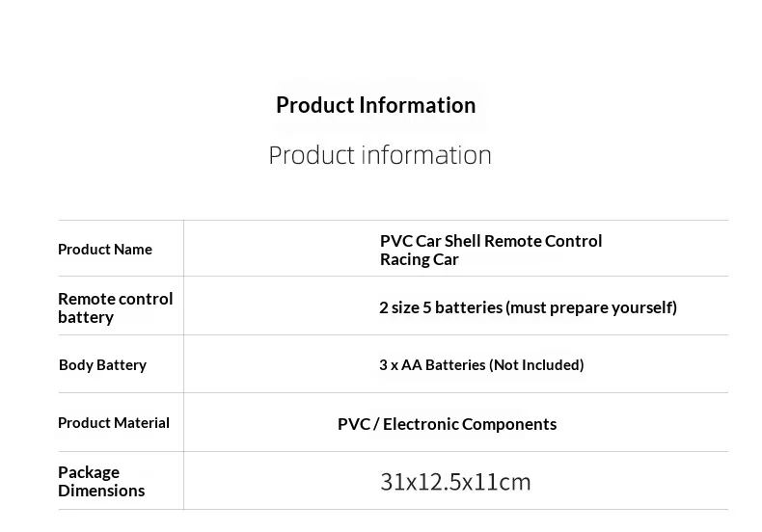Click the 2 size 5 batteries text
Image resolution: width=762 pixels, height=532 pixels.
441,307
